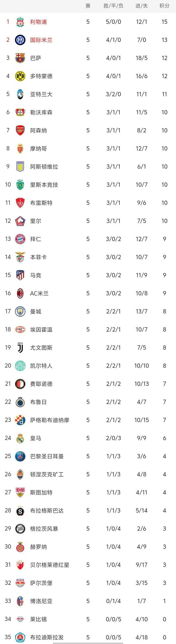Screen dimensions: 176x644
Task: Select the 进/失 column header
Action: [x=141, y=6]
